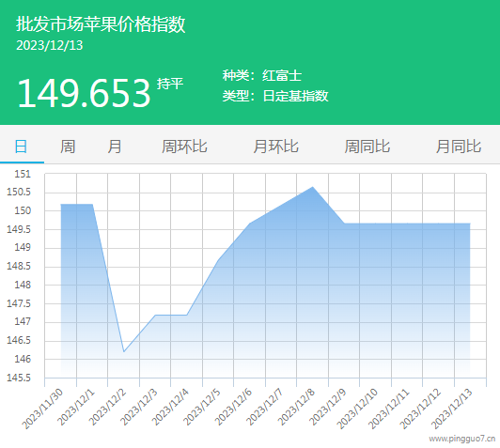Click the 149.653 index value
500x448 pixels.
84,93
